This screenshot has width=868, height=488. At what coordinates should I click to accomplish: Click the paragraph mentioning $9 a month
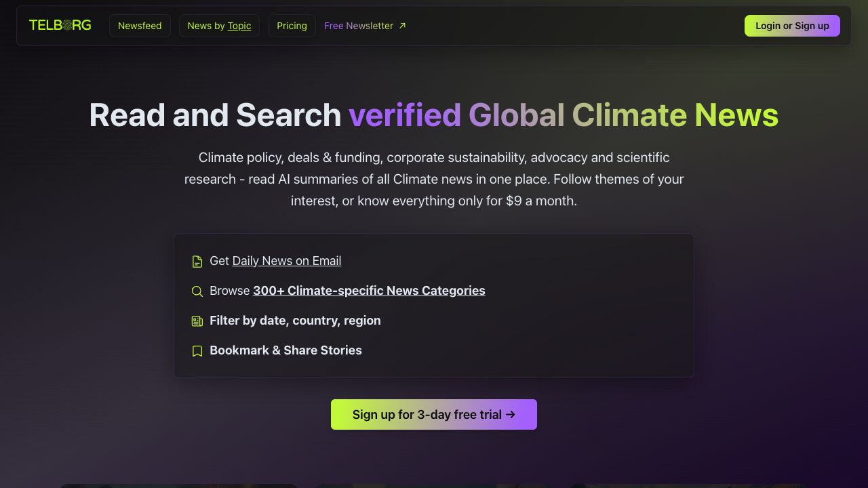(x=434, y=179)
